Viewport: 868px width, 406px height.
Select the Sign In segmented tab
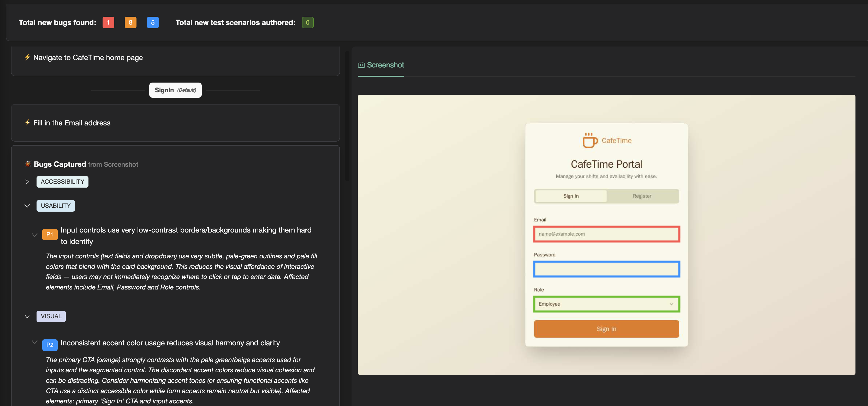[571, 196]
